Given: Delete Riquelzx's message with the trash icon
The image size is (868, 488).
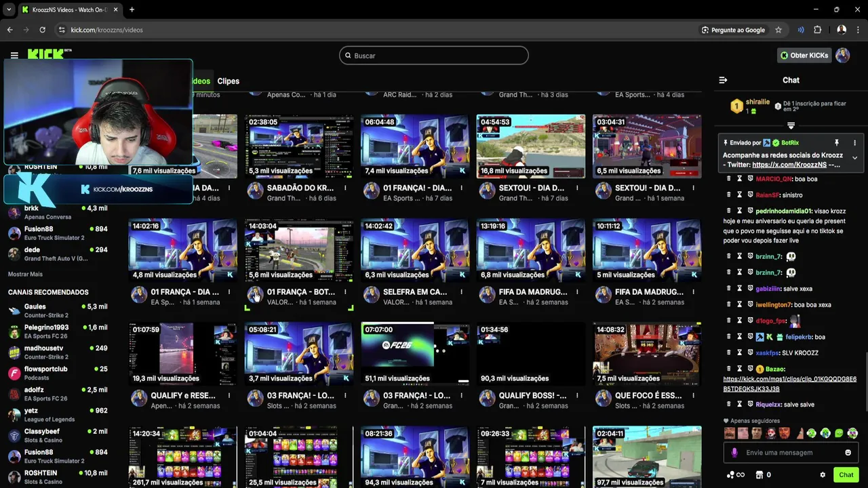Looking at the screenshot, I should (729, 405).
